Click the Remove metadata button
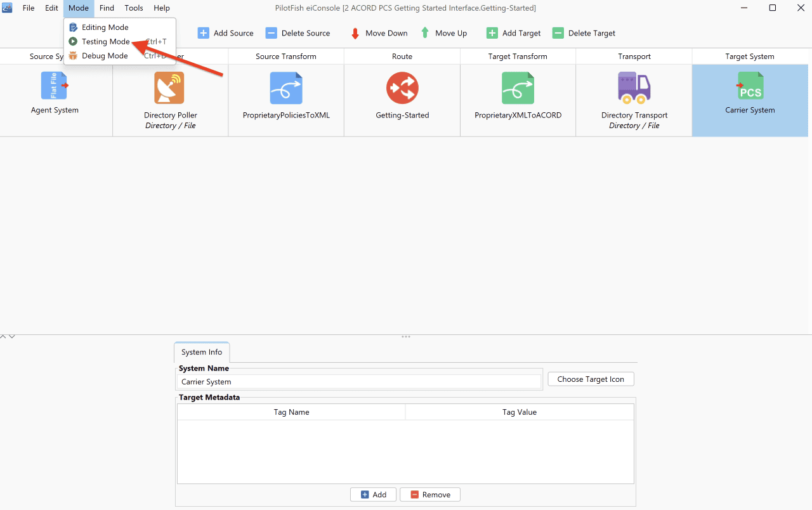812x510 pixels. pos(430,495)
